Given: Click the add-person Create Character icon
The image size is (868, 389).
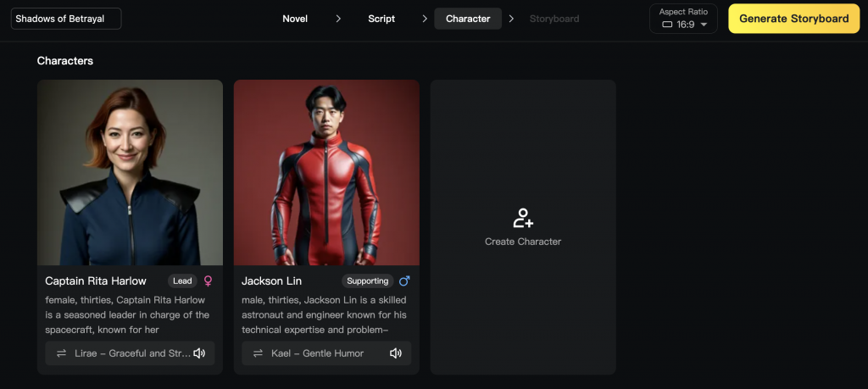Looking at the screenshot, I should [523, 218].
